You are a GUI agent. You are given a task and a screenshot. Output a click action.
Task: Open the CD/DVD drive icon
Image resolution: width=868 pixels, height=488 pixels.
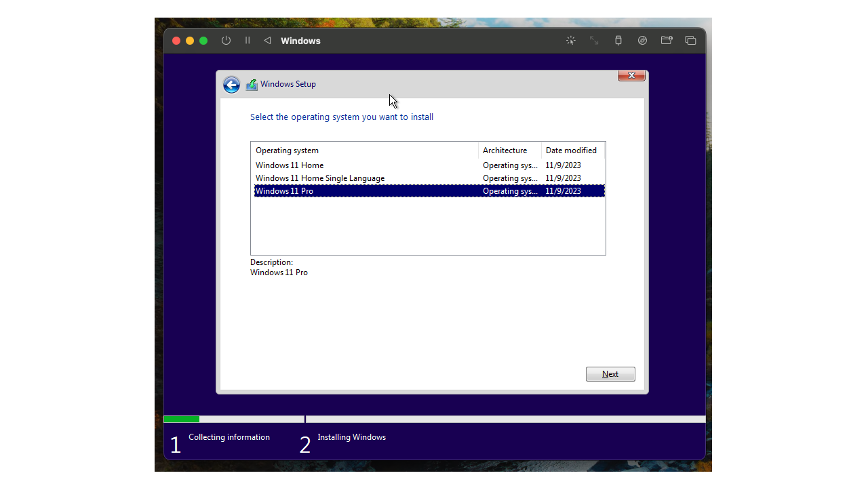coord(642,40)
